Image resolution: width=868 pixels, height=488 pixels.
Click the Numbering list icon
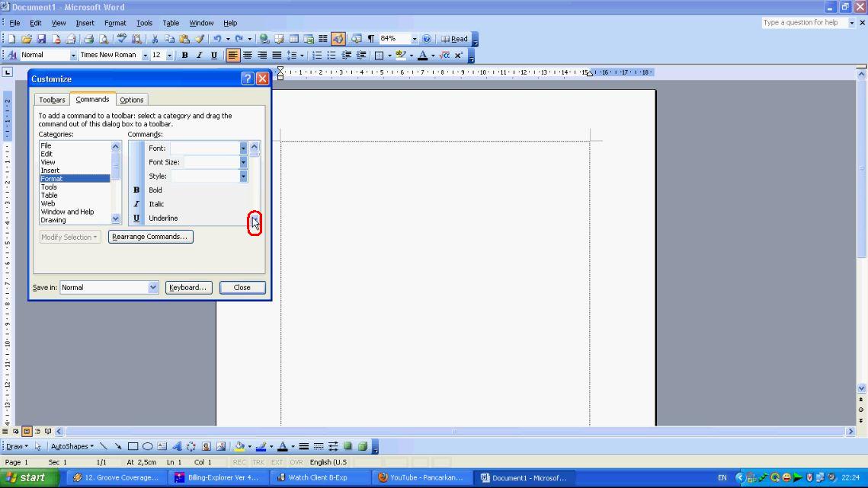click(x=317, y=55)
